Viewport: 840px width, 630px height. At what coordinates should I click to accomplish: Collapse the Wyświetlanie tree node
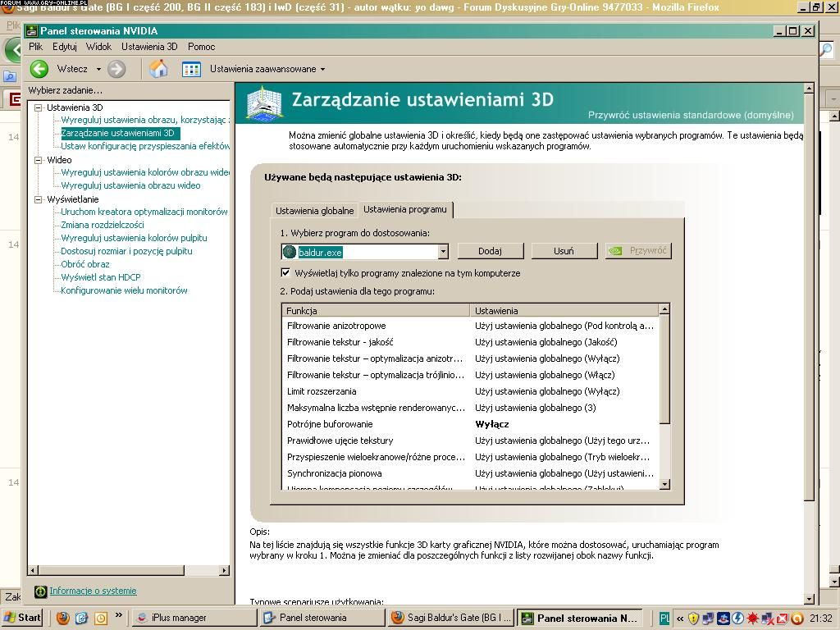38,200
